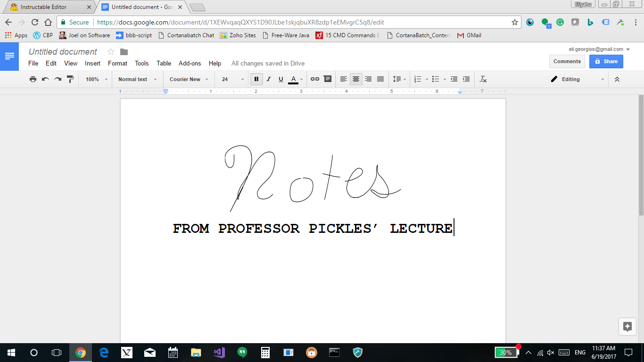The height and width of the screenshot is (362, 644).
Task: Open Calculator from taskbar
Action: click(x=265, y=352)
